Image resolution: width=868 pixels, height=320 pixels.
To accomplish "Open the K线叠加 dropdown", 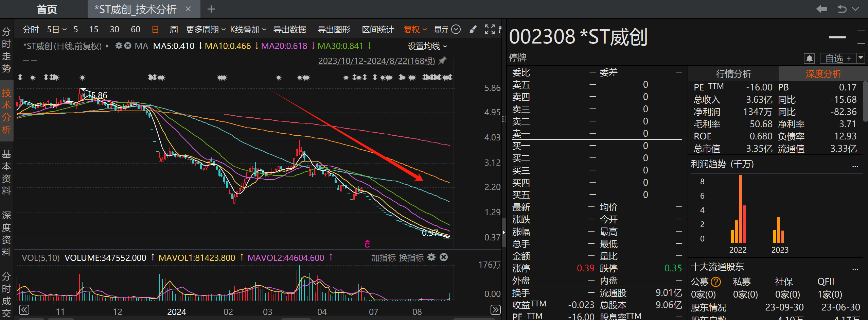I will [x=248, y=30].
